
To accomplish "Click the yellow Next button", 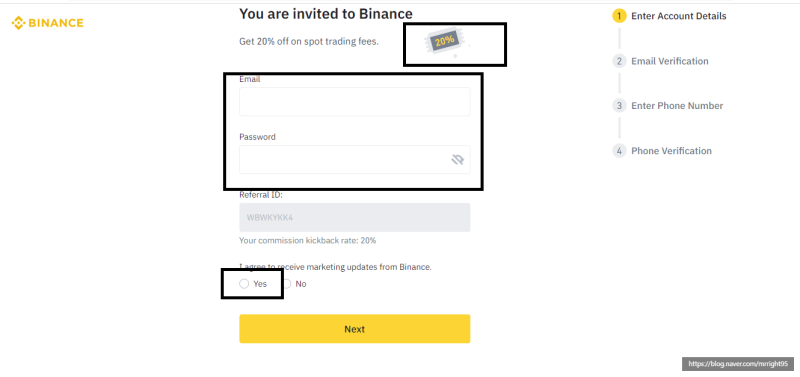I will click(355, 329).
